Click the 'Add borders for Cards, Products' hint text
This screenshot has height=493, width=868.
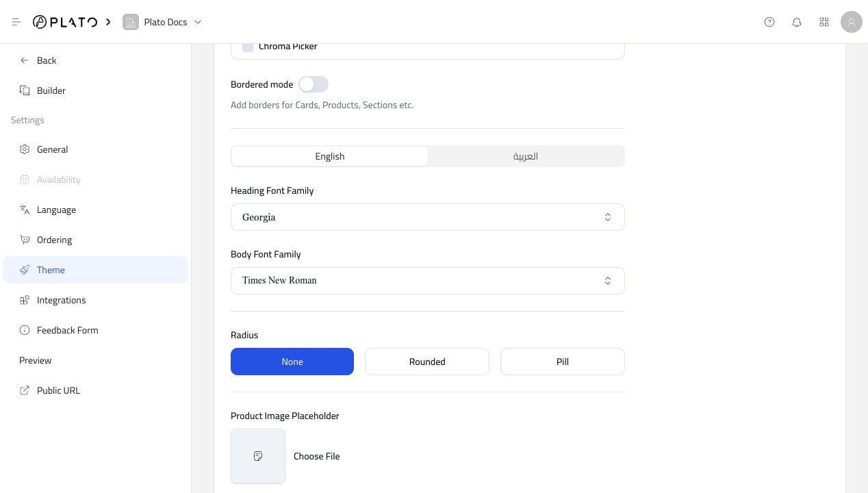coord(322,105)
